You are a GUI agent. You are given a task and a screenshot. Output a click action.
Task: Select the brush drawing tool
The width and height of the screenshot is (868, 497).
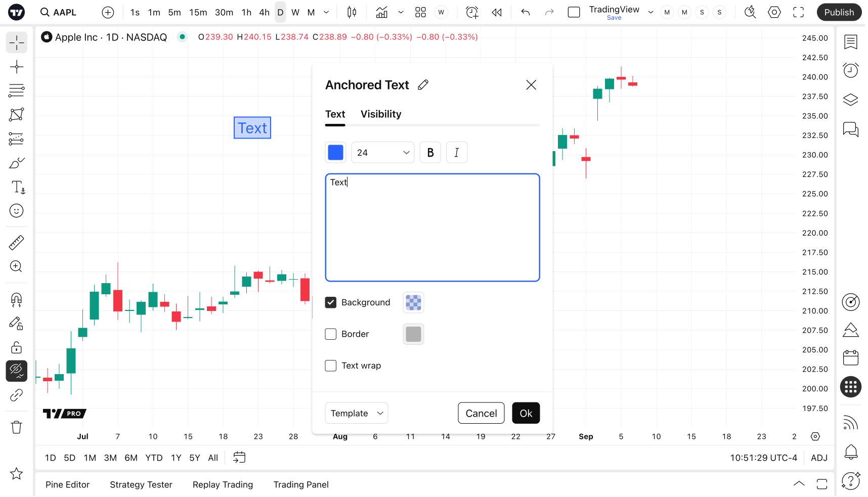(x=17, y=163)
